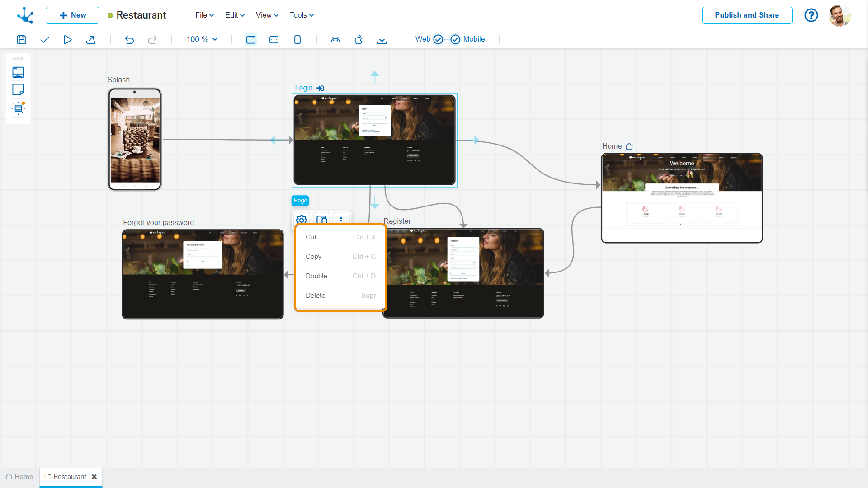
Task: Click the export icon in the toolbar
Action: click(91, 39)
